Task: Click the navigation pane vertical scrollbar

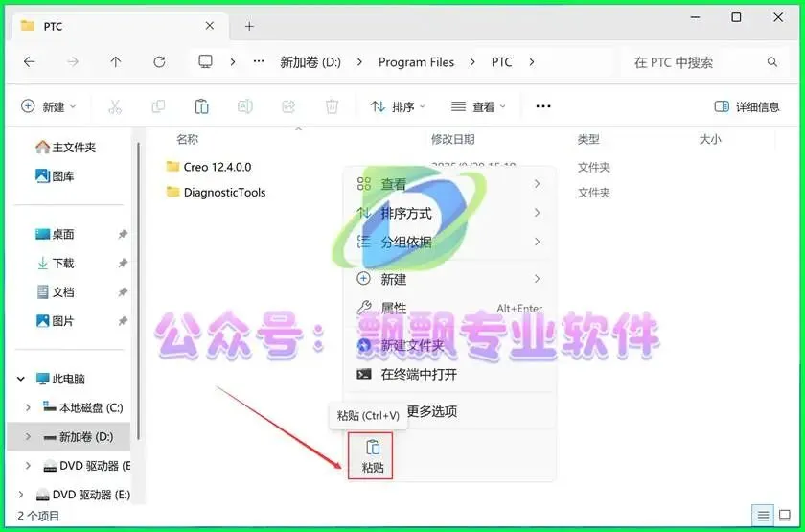Action: tap(138, 290)
